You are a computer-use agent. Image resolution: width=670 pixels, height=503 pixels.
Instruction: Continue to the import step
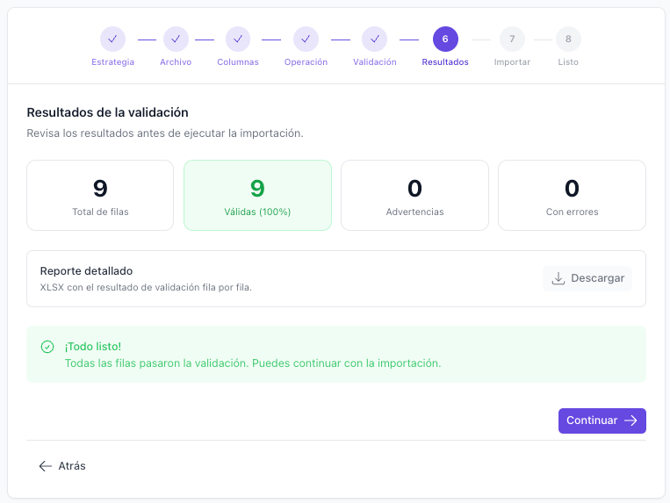tap(602, 421)
